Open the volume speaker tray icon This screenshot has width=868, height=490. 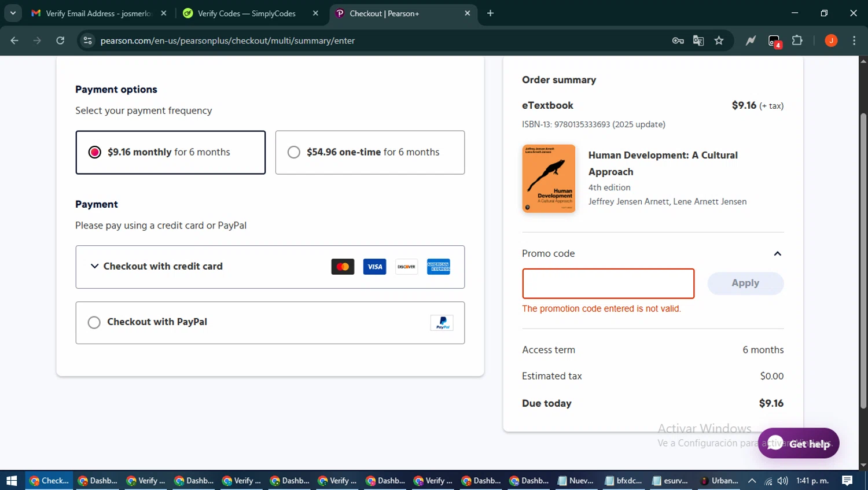click(x=783, y=481)
